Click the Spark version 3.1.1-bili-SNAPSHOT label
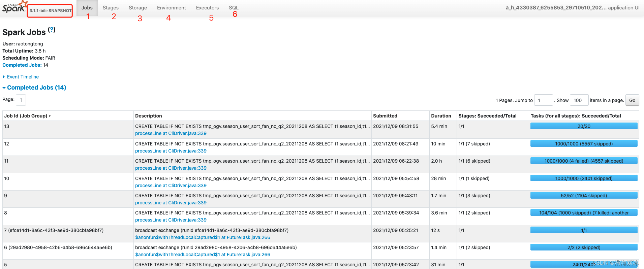 (51, 11)
